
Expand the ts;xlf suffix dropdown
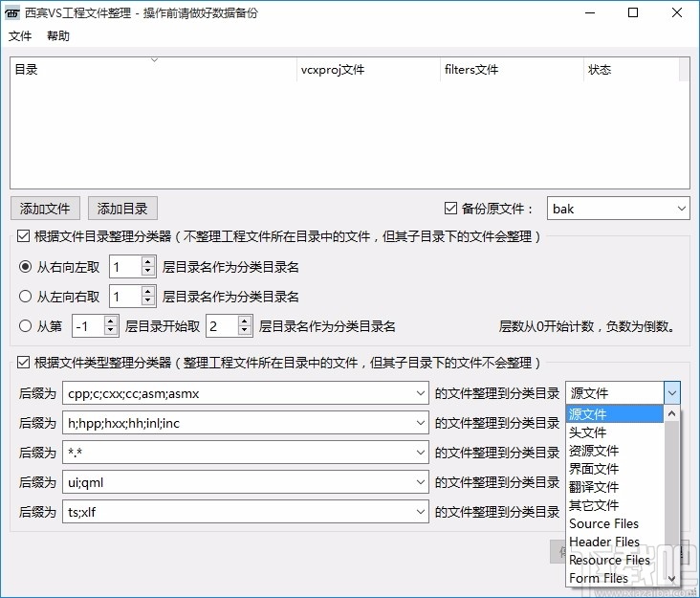420,512
